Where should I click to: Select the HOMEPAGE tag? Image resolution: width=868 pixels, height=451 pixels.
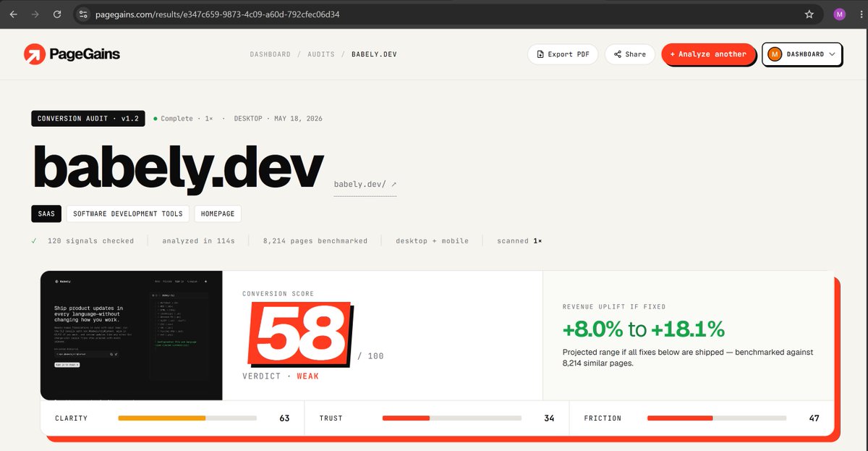click(x=218, y=214)
